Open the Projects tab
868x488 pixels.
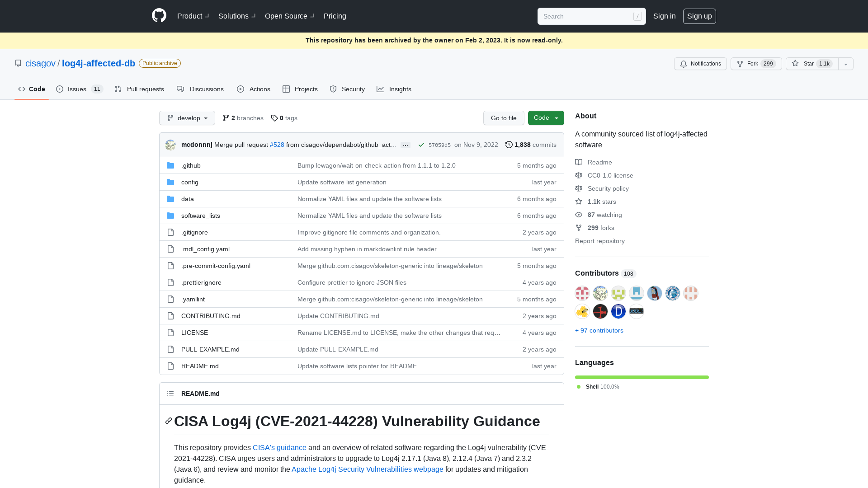(x=300, y=89)
